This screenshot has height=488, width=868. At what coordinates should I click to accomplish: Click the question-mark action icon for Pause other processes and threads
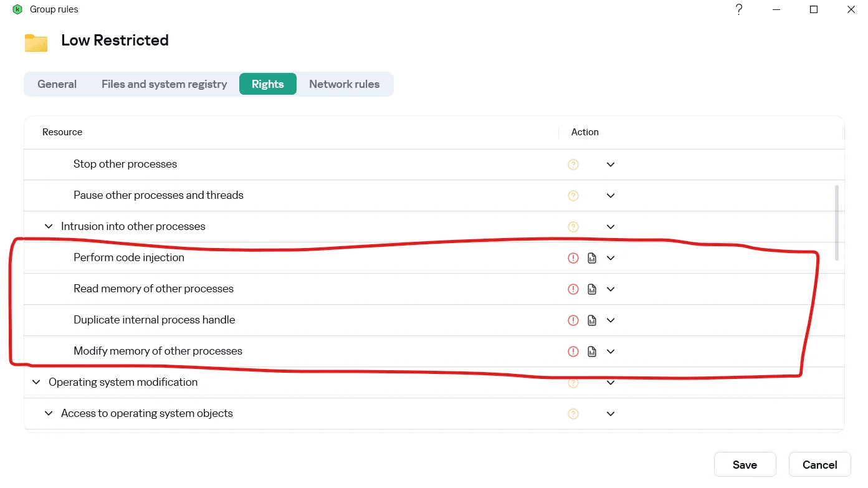[x=573, y=196]
